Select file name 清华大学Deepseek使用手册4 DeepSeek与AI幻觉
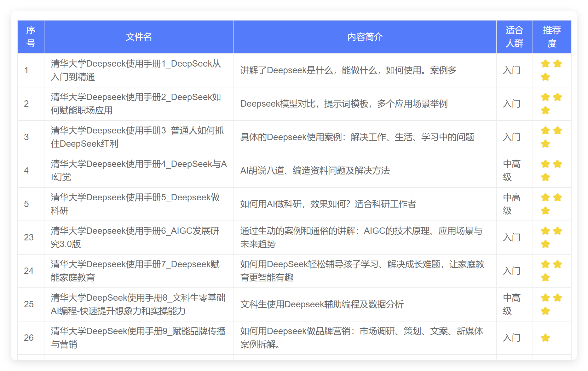The image size is (588, 371). (139, 171)
